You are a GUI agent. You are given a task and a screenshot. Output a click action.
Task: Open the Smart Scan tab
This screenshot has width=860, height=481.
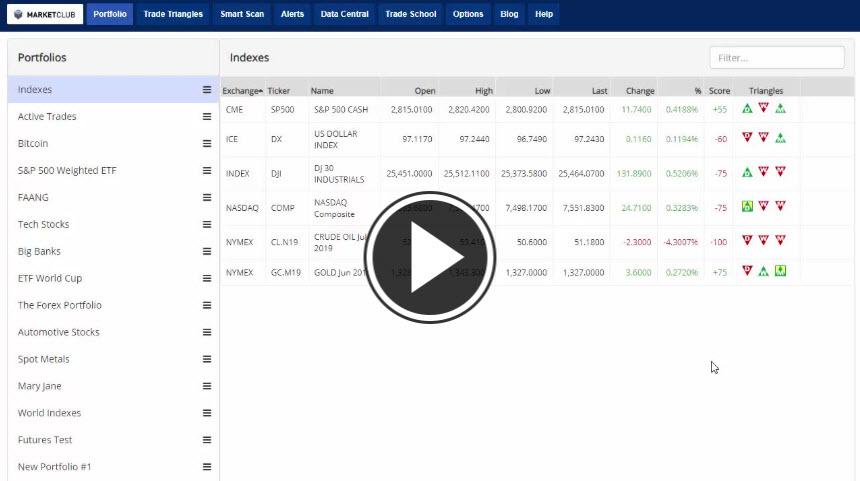click(242, 14)
